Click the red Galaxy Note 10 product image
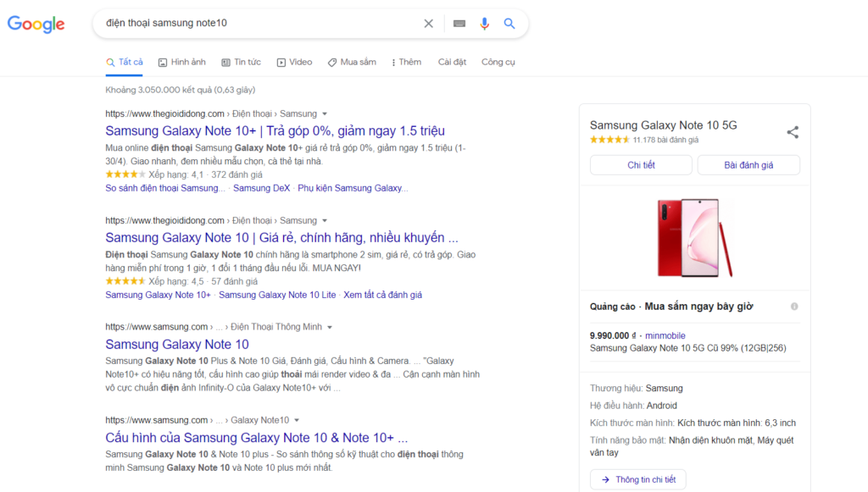868x492 pixels. pos(695,238)
